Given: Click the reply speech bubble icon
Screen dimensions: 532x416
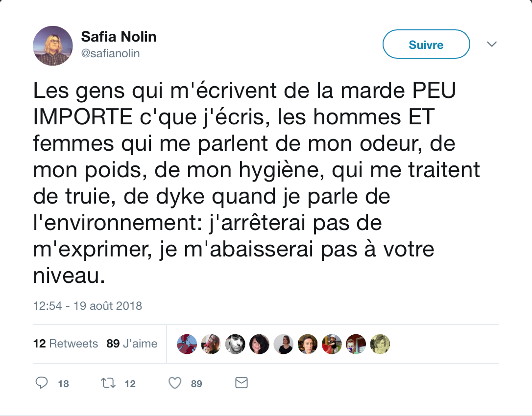Looking at the screenshot, I should 41,383.
